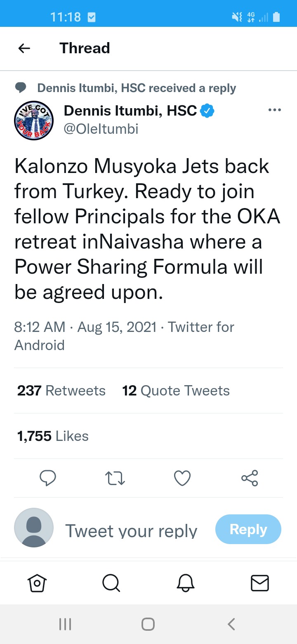Open Dennis Itumbi's profile picture

point(34,121)
